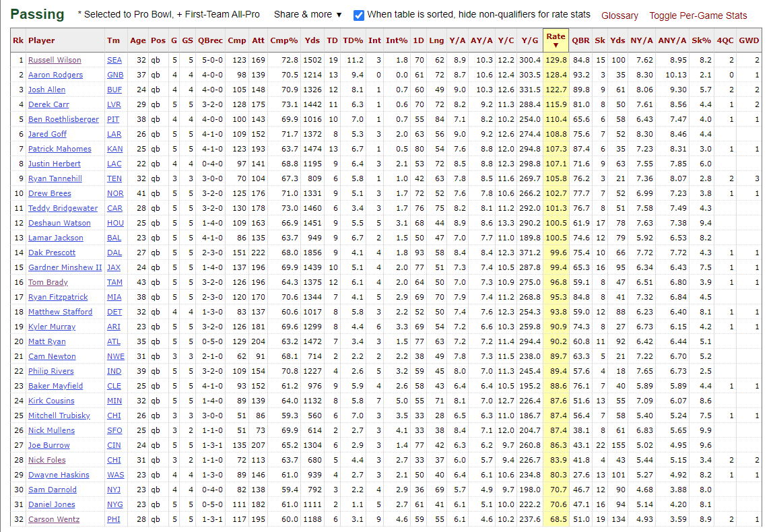Select Patrick Mahomes player link
This screenshot has width=771, height=532.
pos(59,149)
